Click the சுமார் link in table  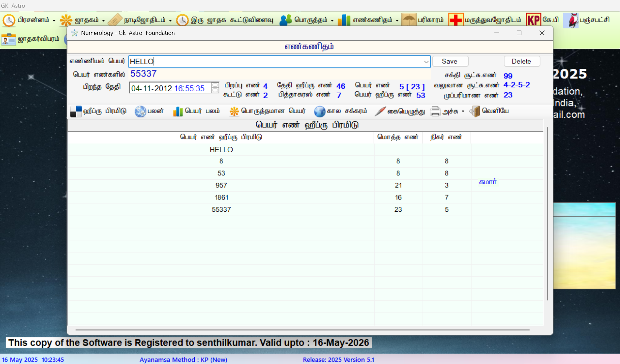pos(488,182)
